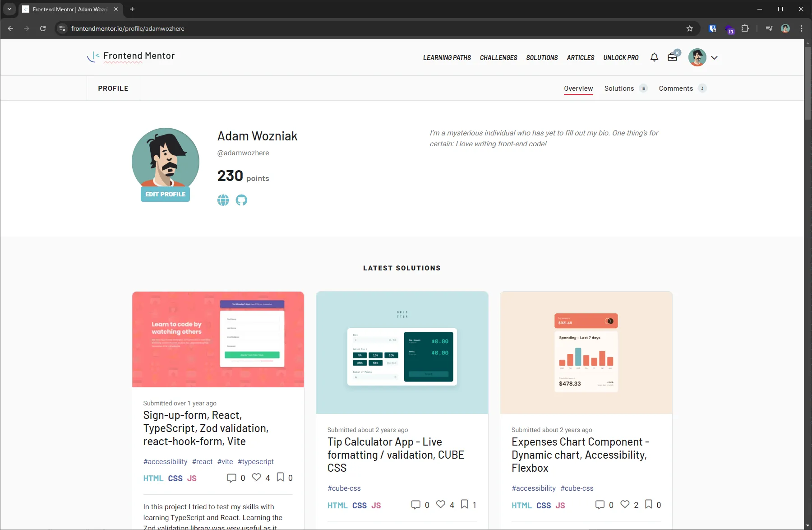Viewport: 812px width, 530px height.
Task: Open the Solutions nav link in header
Action: [542, 58]
